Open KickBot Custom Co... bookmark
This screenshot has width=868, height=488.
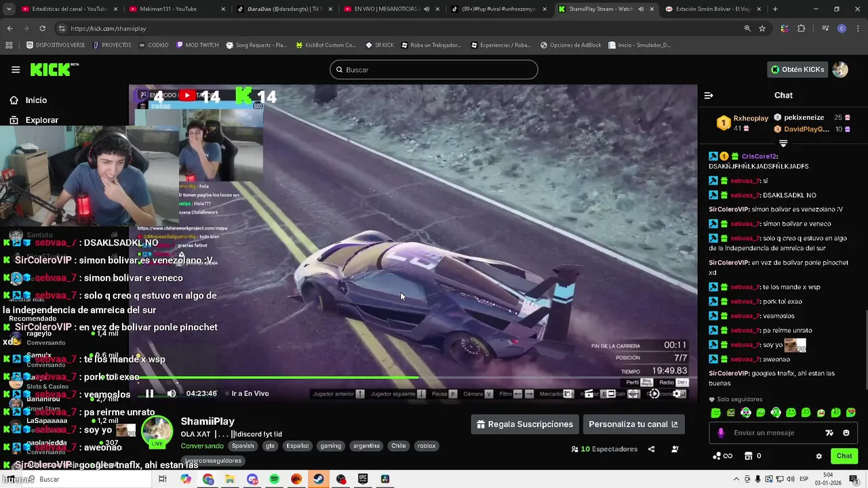tap(325, 45)
